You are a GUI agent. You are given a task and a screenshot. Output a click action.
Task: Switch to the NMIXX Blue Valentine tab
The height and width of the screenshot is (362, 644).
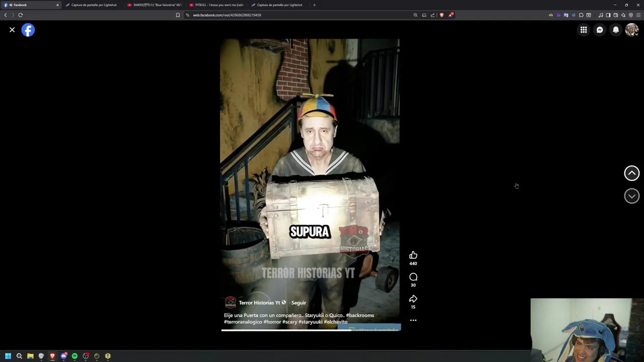pyautogui.click(x=155, y=5)
